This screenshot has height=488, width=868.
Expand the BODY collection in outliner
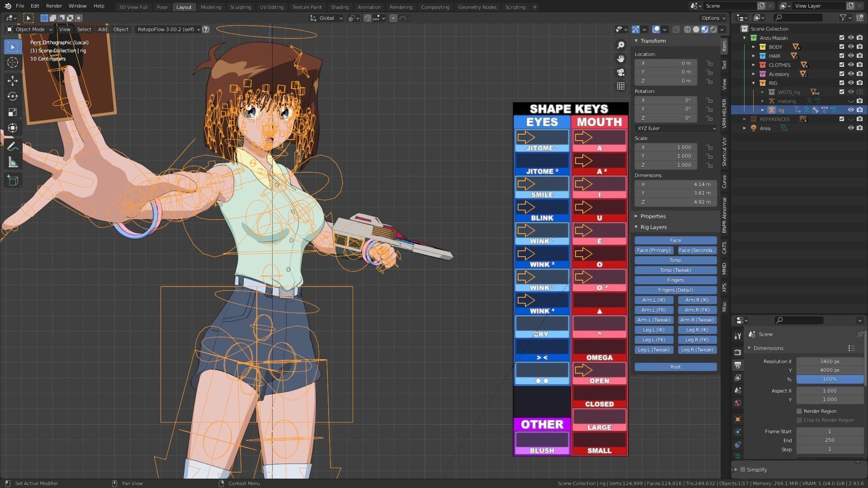point(754,47)
